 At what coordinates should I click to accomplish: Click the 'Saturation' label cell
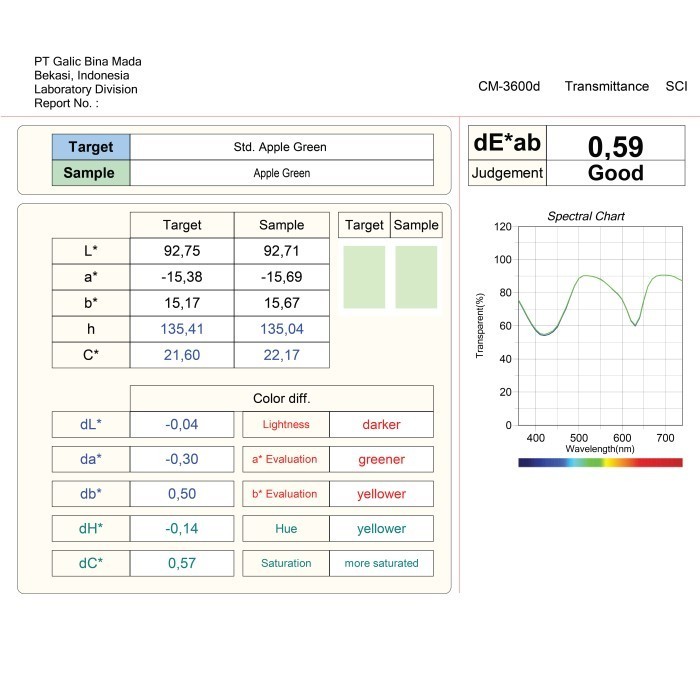click(x=286, y=563)
